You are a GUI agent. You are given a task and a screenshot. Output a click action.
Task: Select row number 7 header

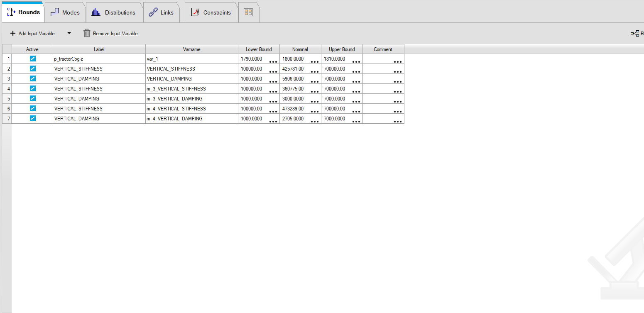coord(7,119)
